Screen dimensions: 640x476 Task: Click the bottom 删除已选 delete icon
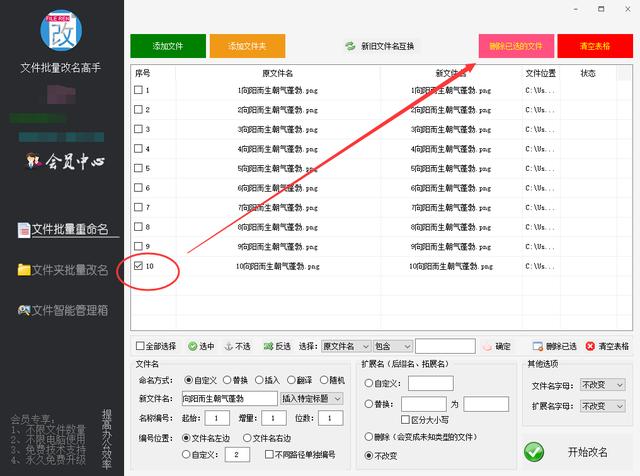coord(540,346)
